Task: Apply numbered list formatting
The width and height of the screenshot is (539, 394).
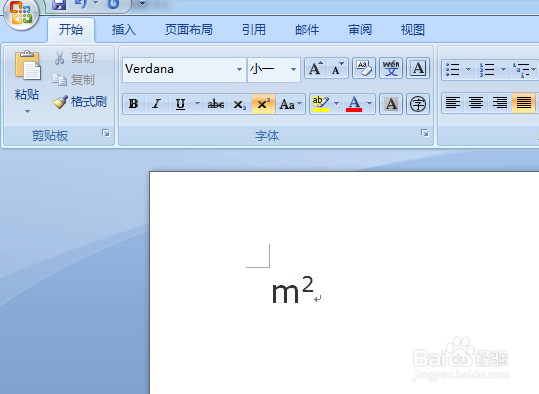Action: [487, 69]
